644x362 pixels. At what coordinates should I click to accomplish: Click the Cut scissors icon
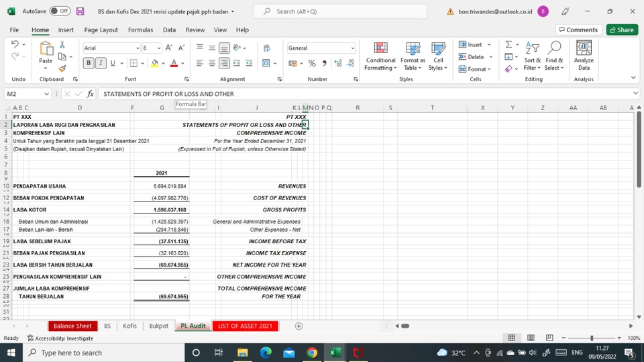pos(62,44)
